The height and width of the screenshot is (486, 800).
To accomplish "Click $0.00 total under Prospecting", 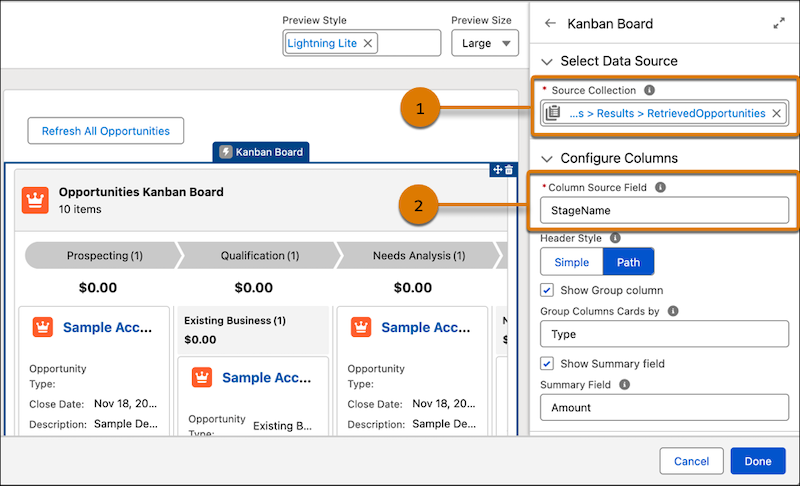I will [98, 288].
